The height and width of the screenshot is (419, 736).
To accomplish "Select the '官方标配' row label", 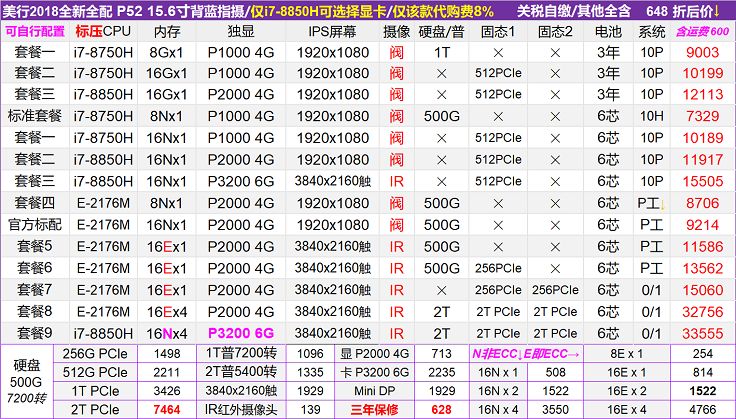I will 35,225.
